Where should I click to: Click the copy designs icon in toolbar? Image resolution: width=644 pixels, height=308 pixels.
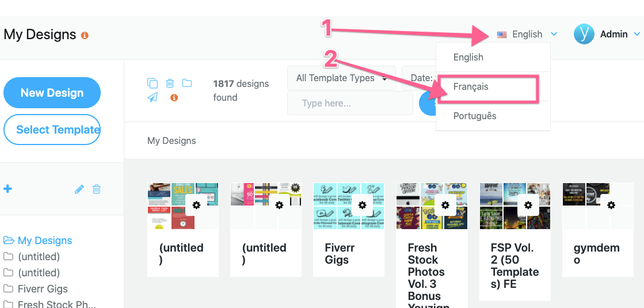pyautogui.click(x=153, y=83)
